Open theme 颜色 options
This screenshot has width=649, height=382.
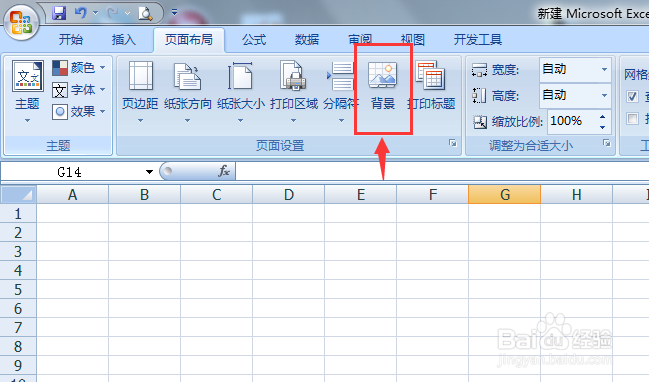[79, 67]
